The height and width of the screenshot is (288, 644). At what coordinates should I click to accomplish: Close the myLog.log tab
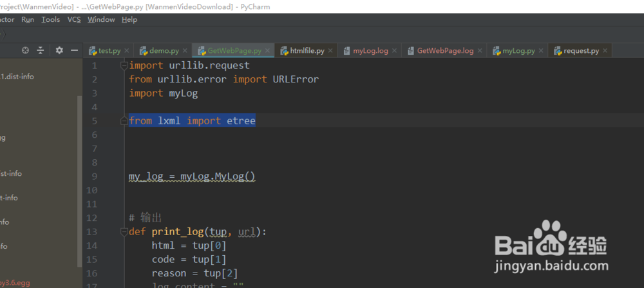coord(394,51)
